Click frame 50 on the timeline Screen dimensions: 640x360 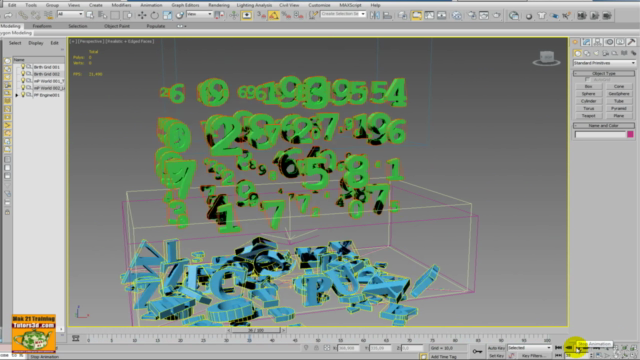click(x=317, y=339)
